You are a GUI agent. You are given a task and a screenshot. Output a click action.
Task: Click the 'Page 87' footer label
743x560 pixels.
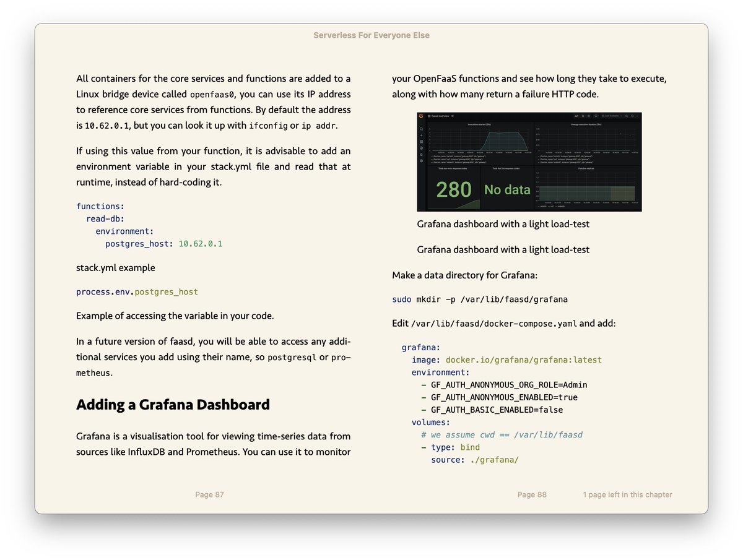[x=209, y=494]
